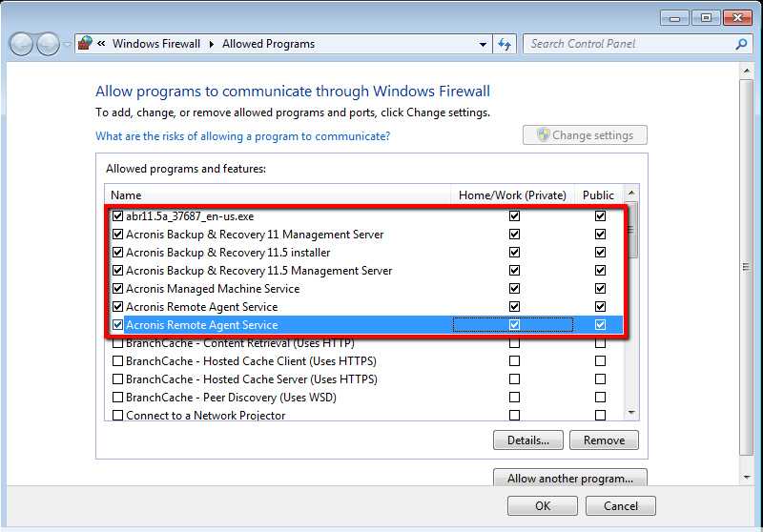Click the Windows Firewall address bar icon
This screenshot has height=532, width=763.
click(85, 43)
